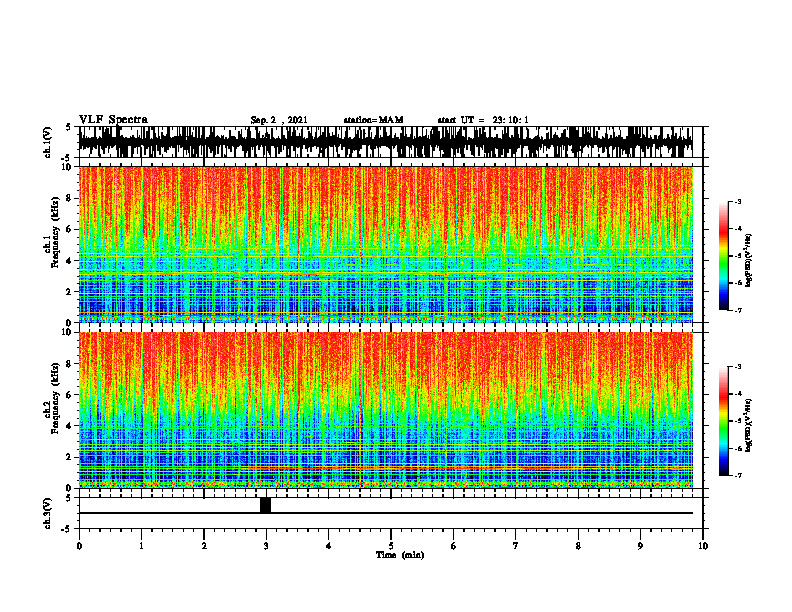The height and width of the screenshot is (612, 792).
Task: Click the "9" tick on the time axis
Action: [640, 546]
